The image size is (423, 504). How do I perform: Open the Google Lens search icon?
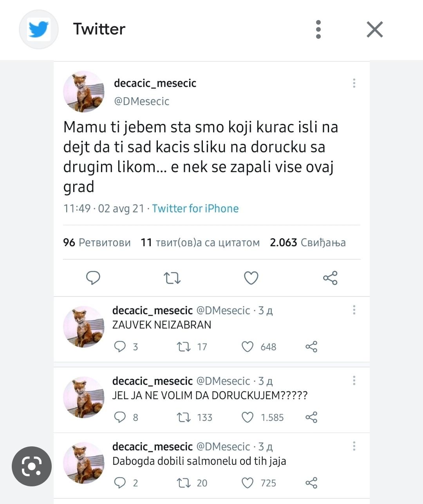coord(32,466)
